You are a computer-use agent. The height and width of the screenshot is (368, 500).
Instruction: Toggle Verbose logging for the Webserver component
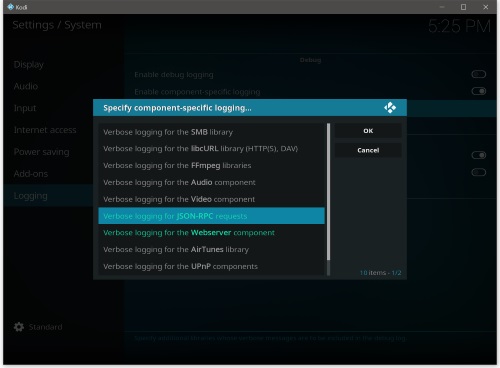click(211, 233)
